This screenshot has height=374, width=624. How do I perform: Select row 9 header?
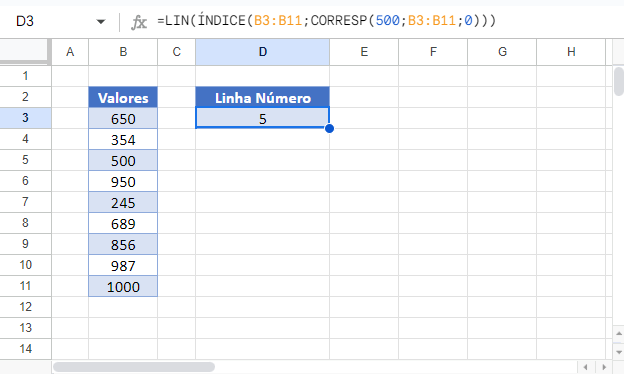coord(25,244)
